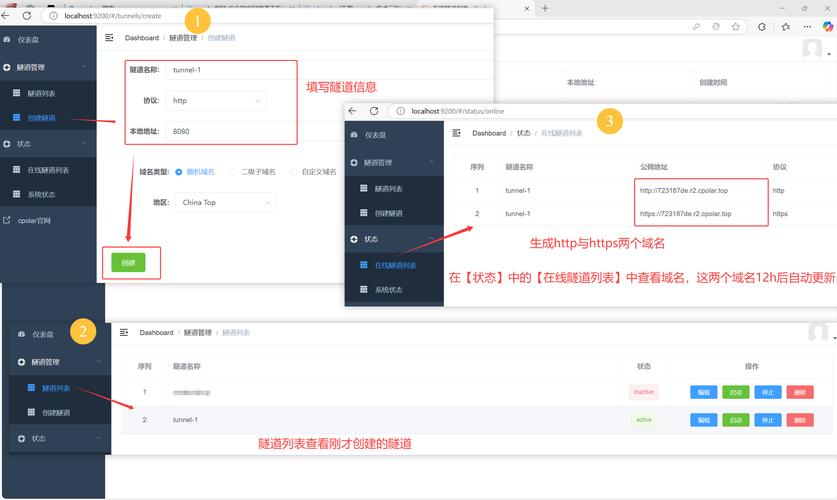837x500 pixels.
Task: Select 在线隧道列表 in the status/online window sidebar
Action: (394, 265)
